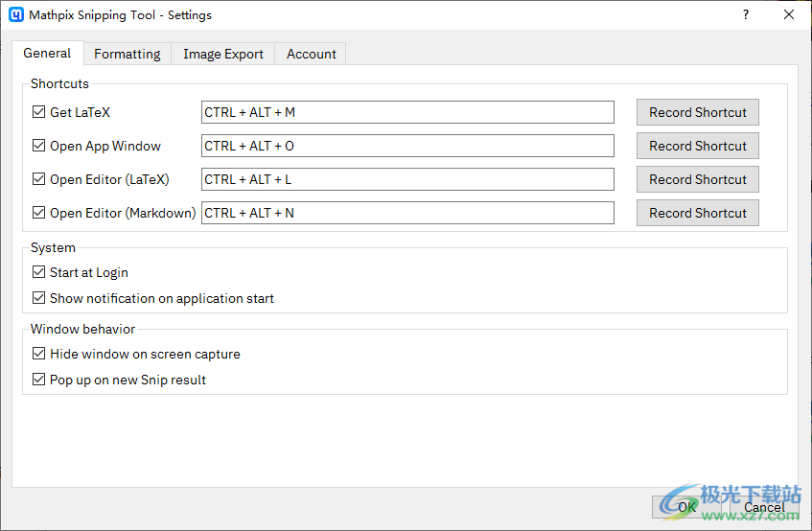Viewport: 812px width, 531px height.
Task: Click the CTRL + ALT + M shortcut field
Action: click(x=407, y=112)
